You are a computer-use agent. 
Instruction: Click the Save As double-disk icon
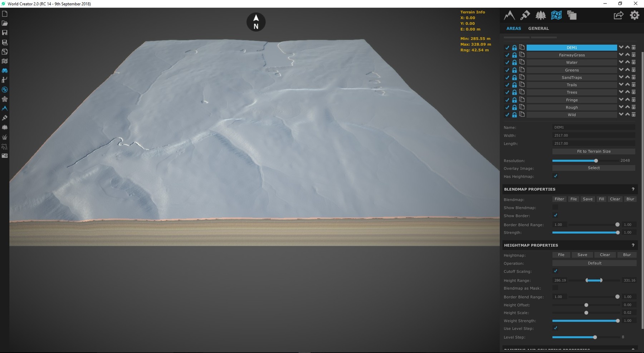coord(5,42)
